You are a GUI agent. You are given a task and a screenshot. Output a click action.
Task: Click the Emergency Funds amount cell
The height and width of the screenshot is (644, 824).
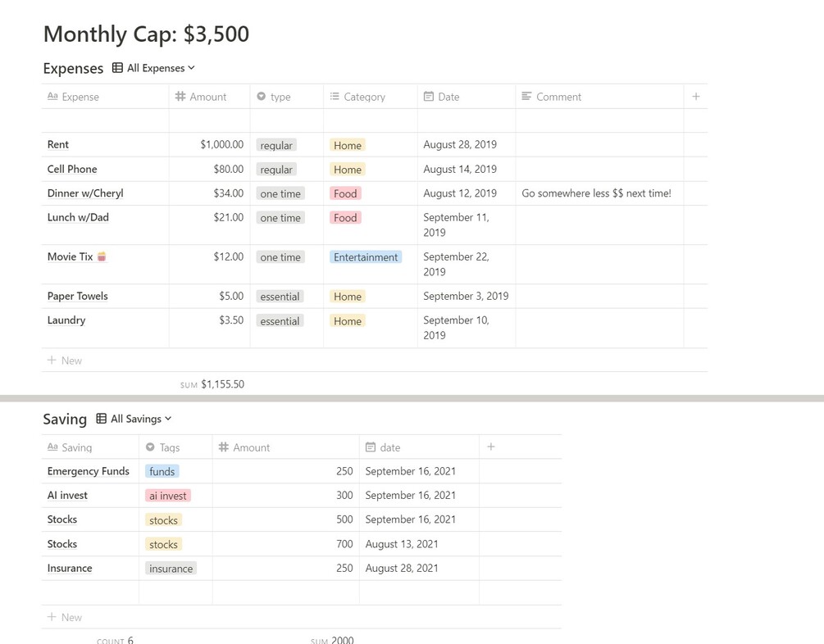click(285, 471)
